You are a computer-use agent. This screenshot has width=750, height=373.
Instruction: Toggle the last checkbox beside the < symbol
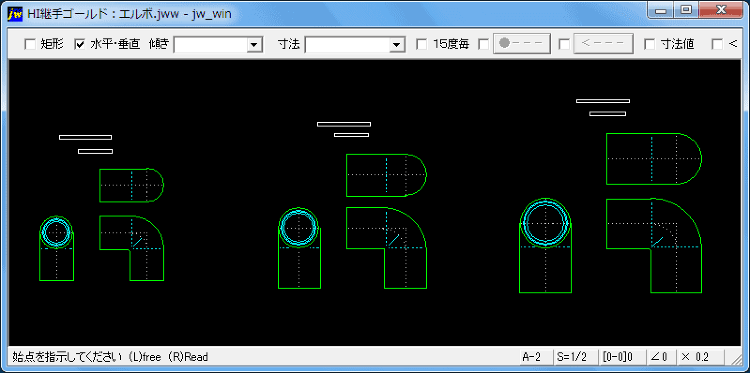[717, 44]
